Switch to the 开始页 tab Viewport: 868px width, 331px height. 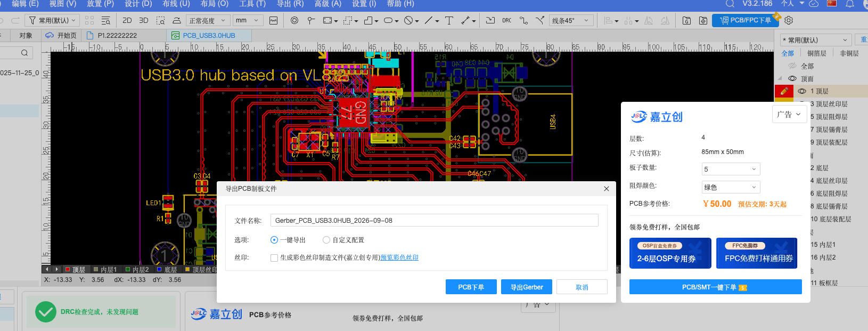coord(62,35)
